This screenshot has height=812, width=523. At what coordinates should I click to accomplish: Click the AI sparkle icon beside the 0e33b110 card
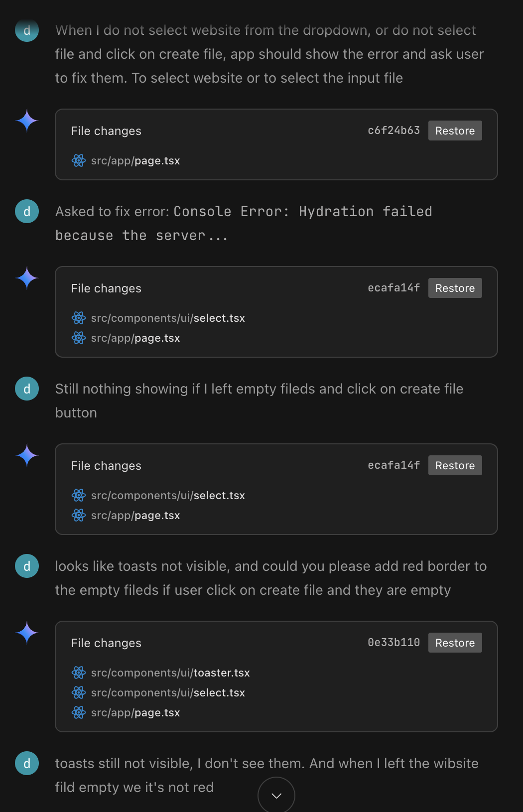27,633
